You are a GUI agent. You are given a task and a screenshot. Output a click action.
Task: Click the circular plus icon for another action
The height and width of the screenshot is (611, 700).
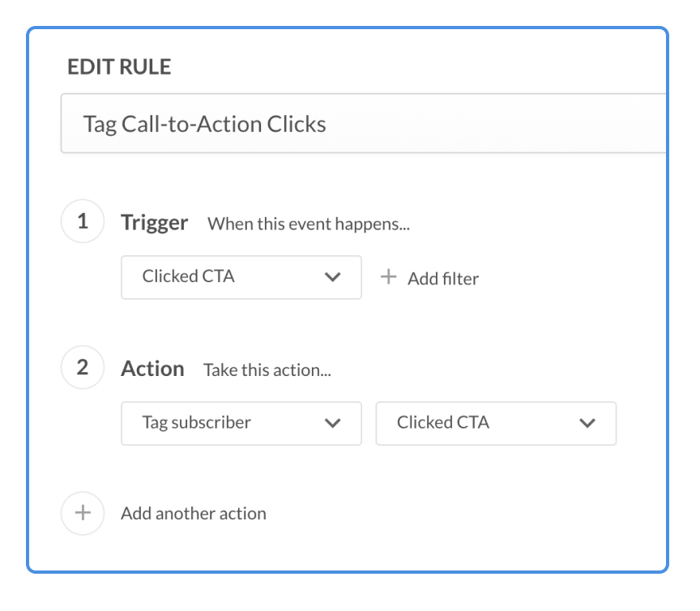pos(83,513)
